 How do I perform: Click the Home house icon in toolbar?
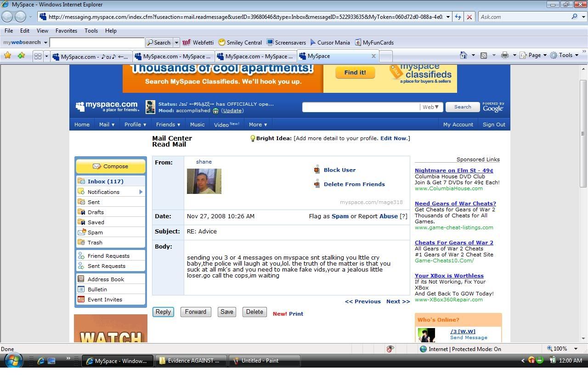[x=464, y=55]
